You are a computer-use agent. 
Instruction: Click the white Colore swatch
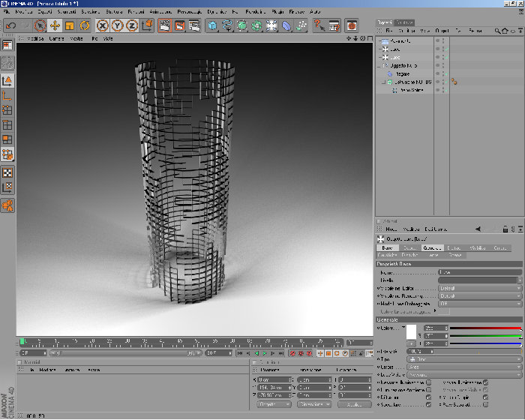coord(411,332)
